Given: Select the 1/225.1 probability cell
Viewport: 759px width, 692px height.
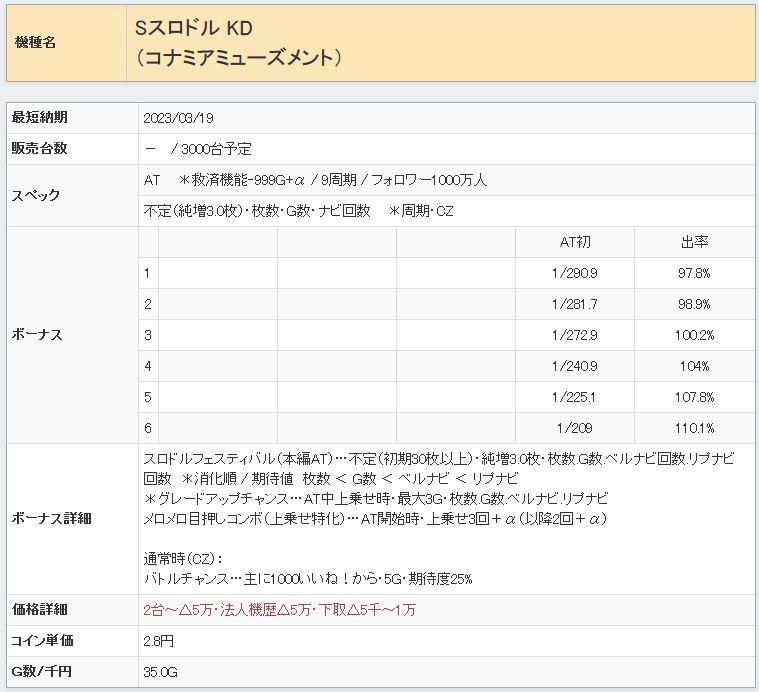Looking at the screenshot, I should [575, 397].
